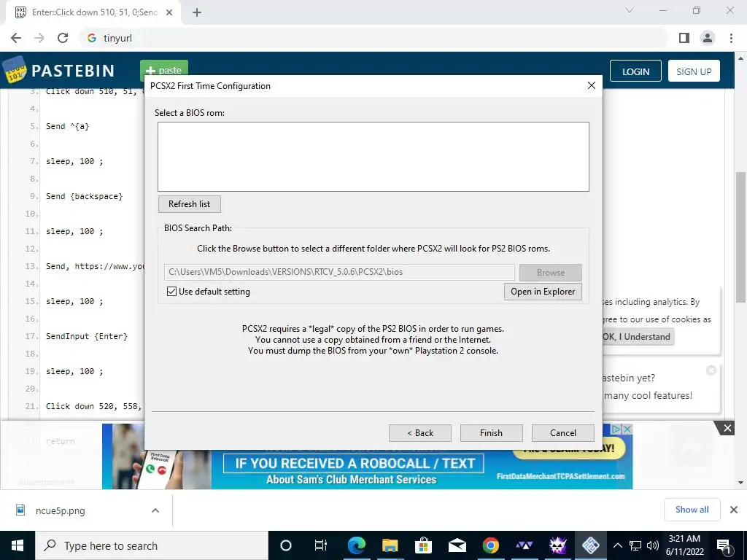
Task: Open the Mail app from taskbar
Action: [x=457, y=545]
